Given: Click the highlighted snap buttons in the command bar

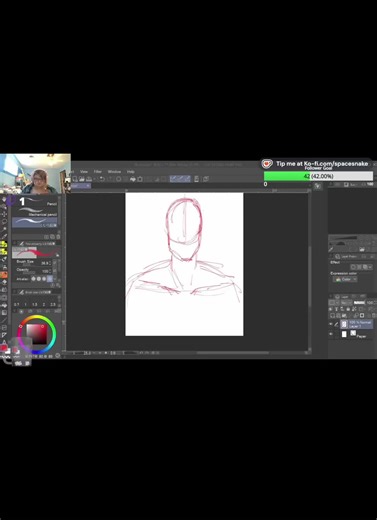Looking at the screenshot, I should tap(180, 179).
